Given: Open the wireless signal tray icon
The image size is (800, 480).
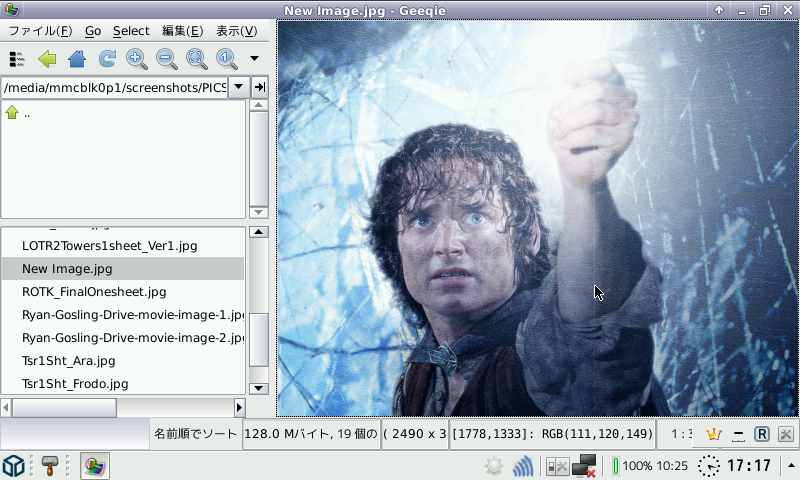Looking at the screenshot, I should [522, 466].
